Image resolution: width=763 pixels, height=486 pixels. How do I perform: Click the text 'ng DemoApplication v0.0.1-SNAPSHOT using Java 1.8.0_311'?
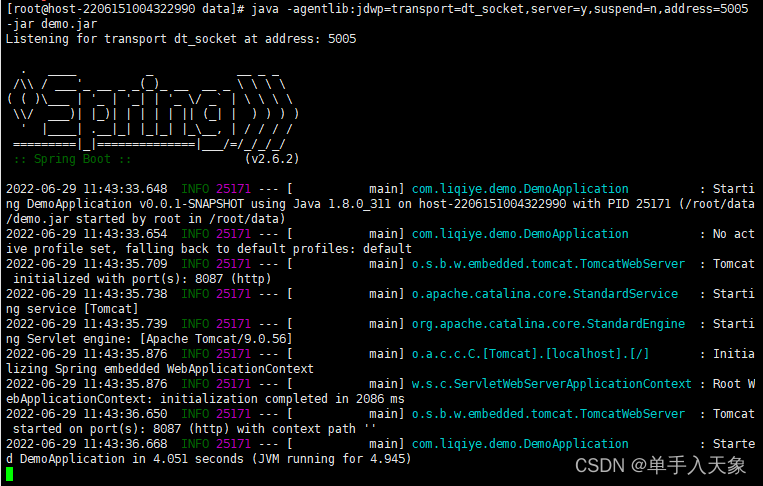point(198,204)
